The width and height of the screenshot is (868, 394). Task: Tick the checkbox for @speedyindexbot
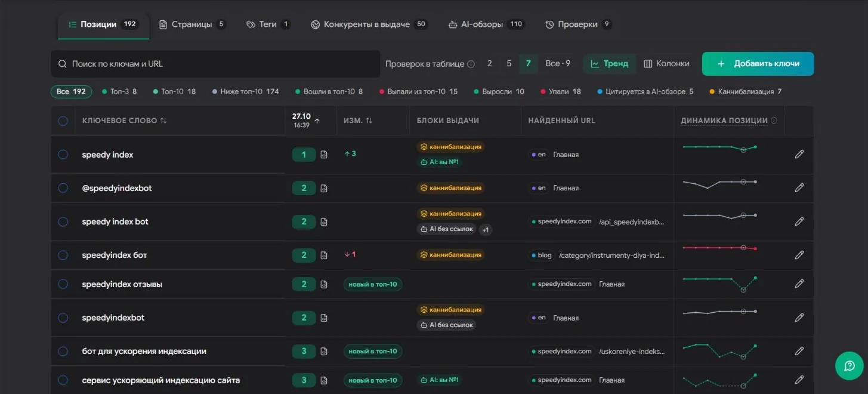click(x=63, y=188)
